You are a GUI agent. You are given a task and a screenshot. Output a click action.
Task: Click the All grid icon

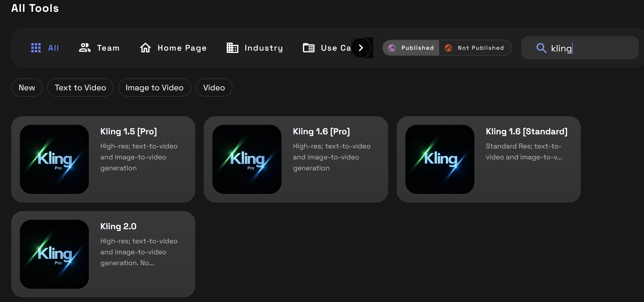pyautogui.click(x=36, y=48)
